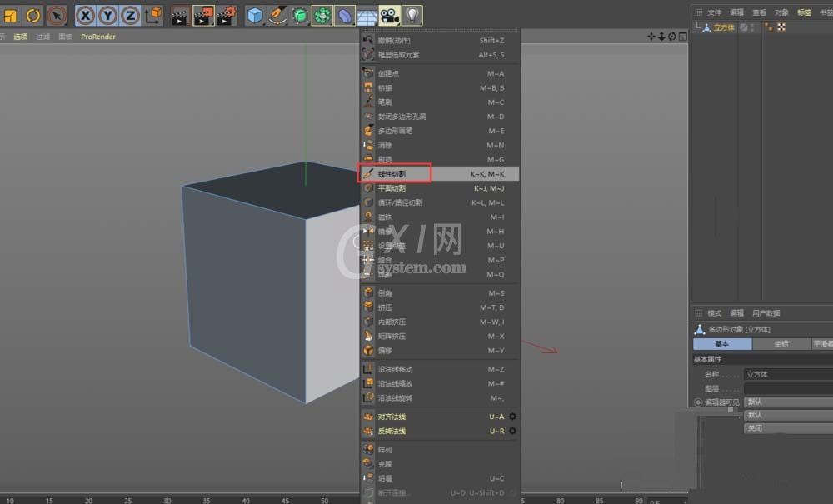Click the viewport rotate navigation icon
833x504 pixels.
pos(672,37)
